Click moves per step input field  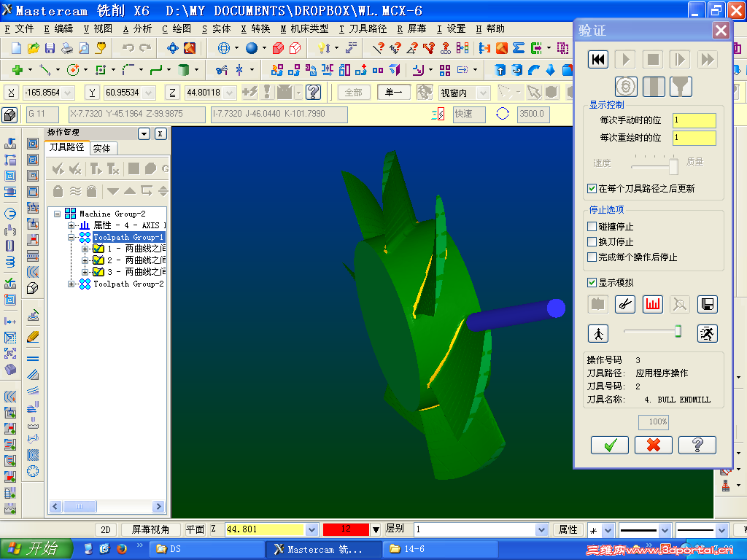tap(694, 120)
